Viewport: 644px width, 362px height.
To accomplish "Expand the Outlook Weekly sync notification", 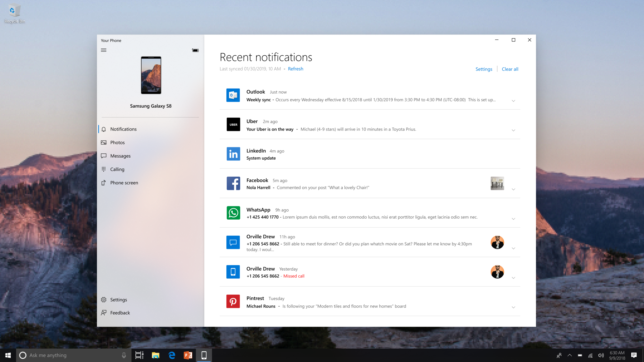I will 513,101.
